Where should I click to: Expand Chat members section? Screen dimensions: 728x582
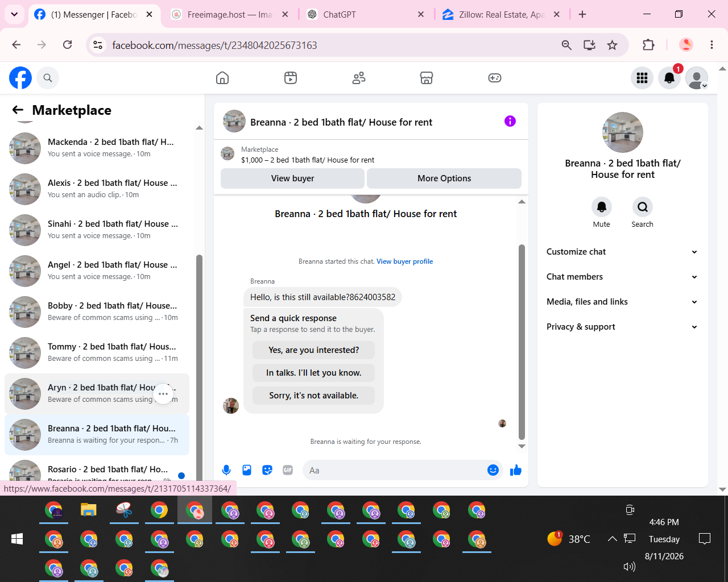coord(622,277)
